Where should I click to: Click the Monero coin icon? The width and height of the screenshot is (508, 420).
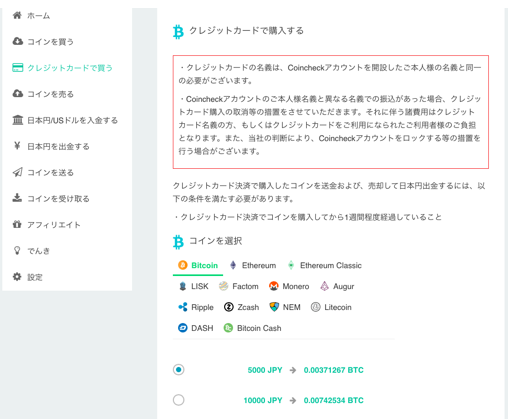coord(274,286)
